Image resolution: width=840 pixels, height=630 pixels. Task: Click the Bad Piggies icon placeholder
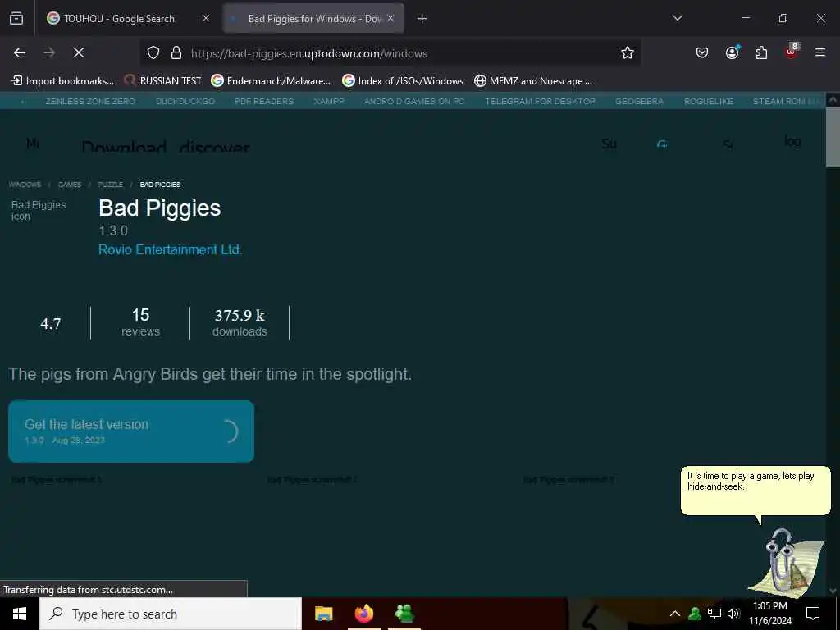pos(39,211)
